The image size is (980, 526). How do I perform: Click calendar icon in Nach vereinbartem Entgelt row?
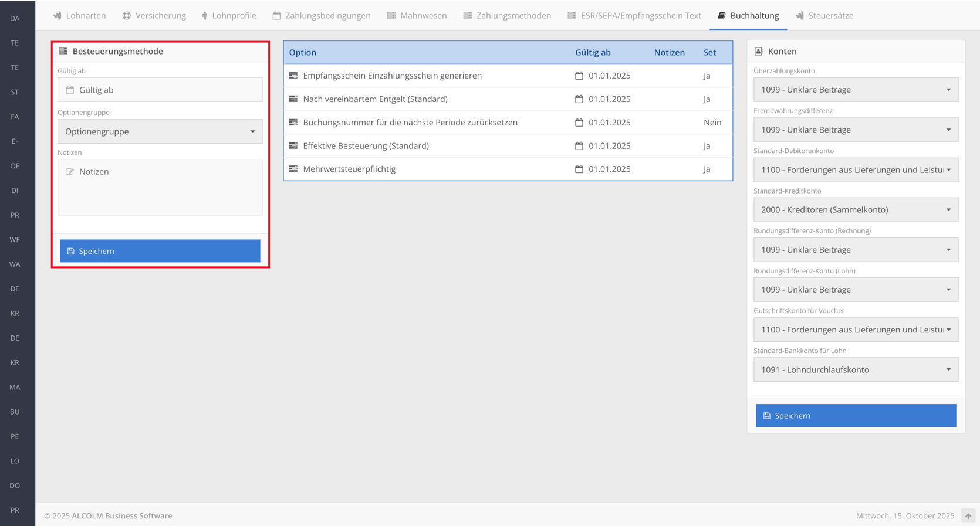click(579, 99)
